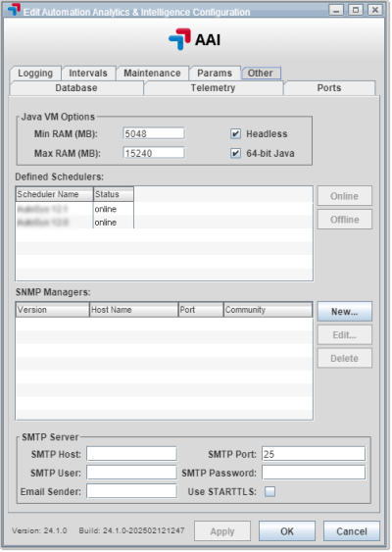Show the Ports tab
Viewport: 392px width, 552px height.
[x=329, y=88]
